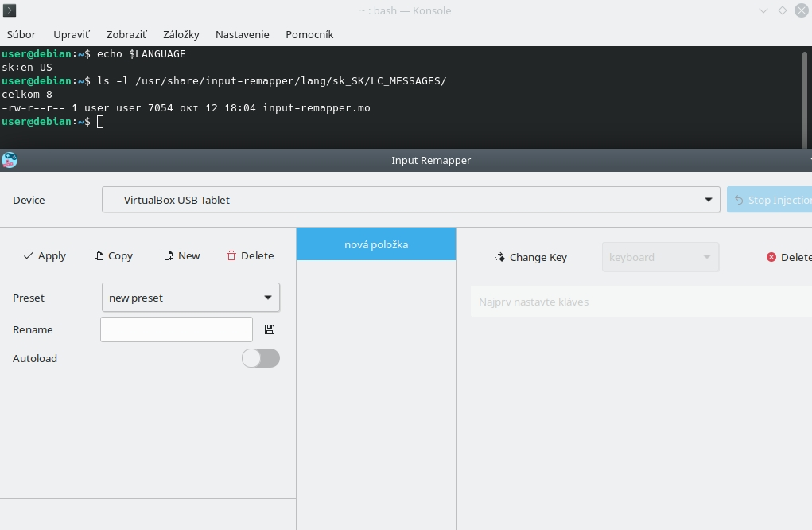
Task: Open the Pomocník menu
Action: 309,34
